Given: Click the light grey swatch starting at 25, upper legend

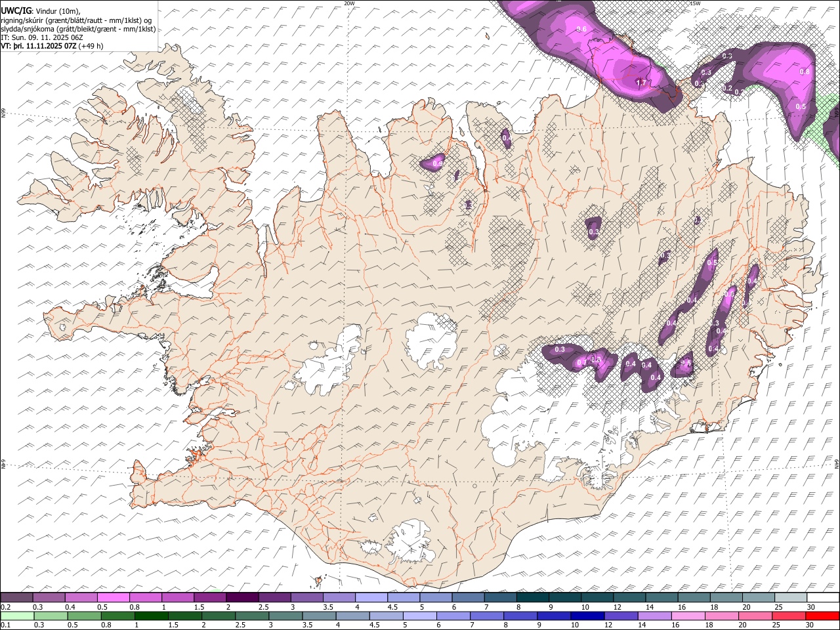Looking at the screenshot, I should 789,598.
